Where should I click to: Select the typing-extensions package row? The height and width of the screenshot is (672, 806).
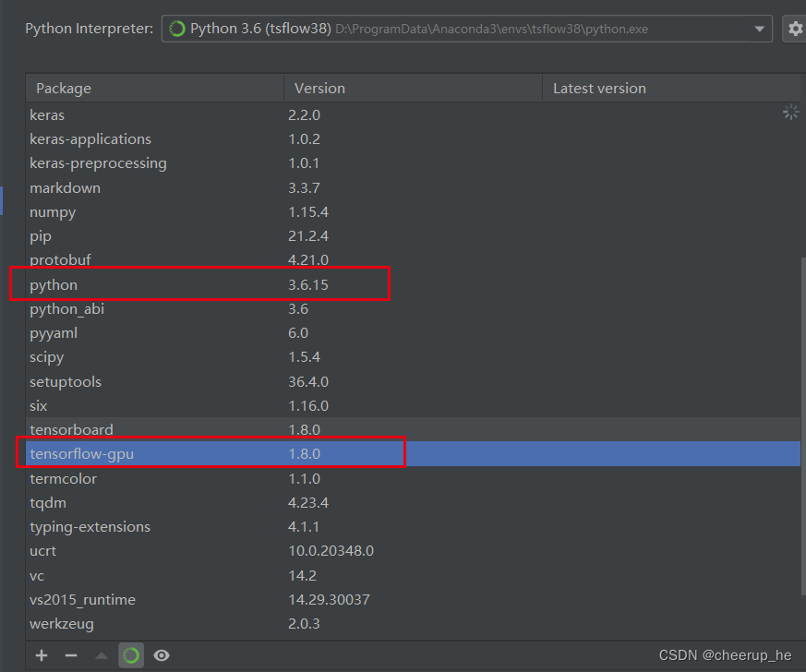[413, 526]
